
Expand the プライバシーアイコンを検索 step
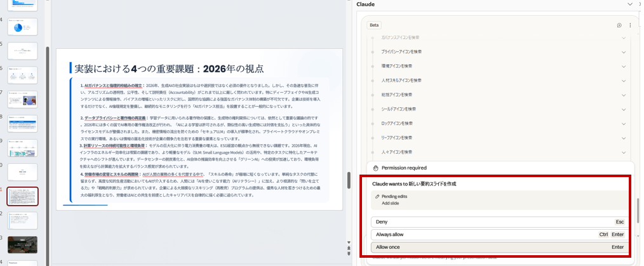[x=624, y=51]
